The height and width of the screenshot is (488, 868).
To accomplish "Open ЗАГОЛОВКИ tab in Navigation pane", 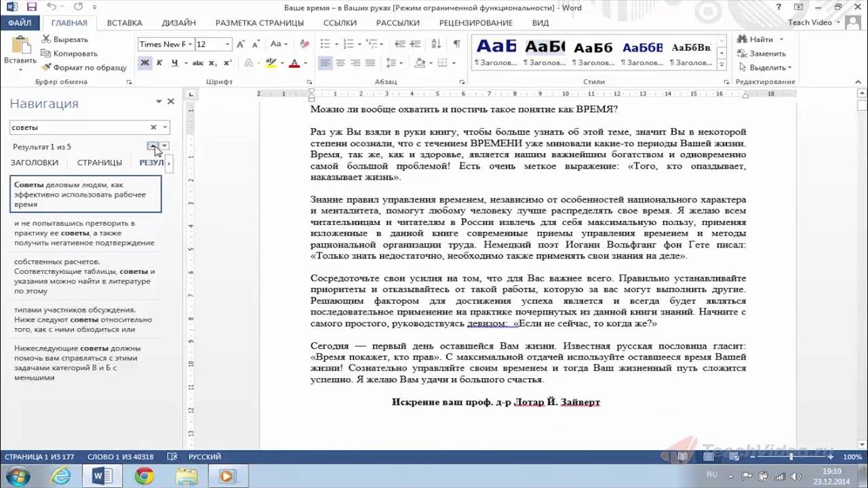I will click(x=35, y=163).
